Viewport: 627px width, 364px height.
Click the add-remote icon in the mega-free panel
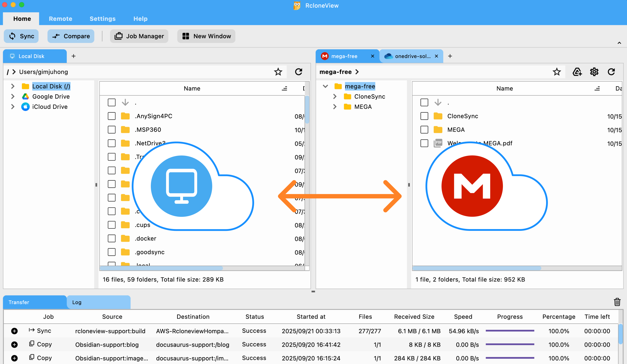[577, 72]
